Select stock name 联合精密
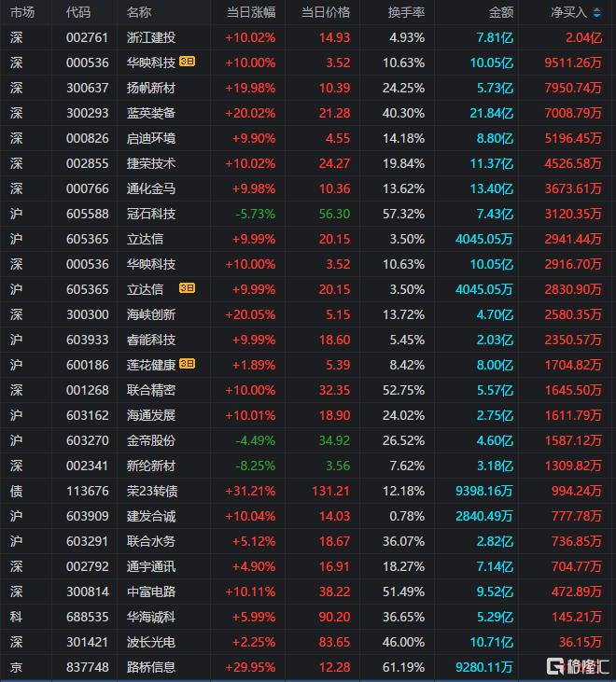Viewport: 616px width, 682px height. coord(151,391)
